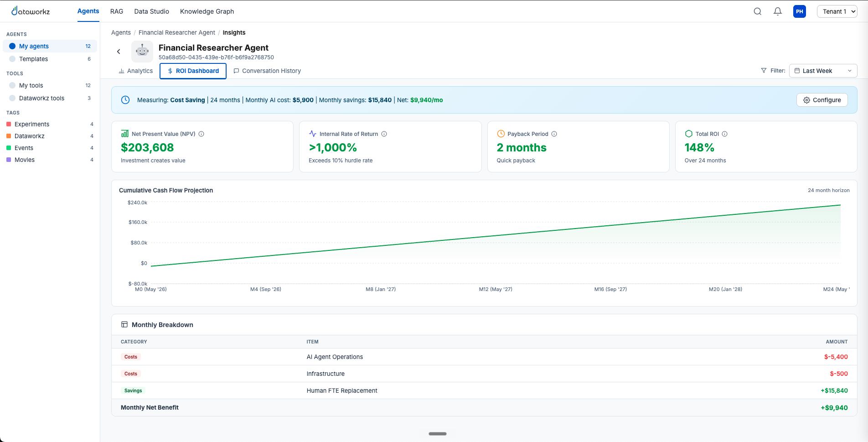This screenshot has width=868, height=442.
Task: Select Dataworkz tools in sidebar
Action: pyautogui.click(x=50, y=98)
